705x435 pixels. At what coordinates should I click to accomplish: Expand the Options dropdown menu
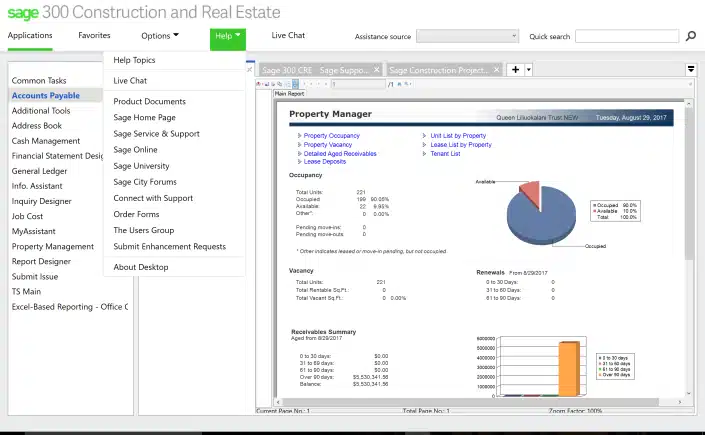click(x=160, y=36)
